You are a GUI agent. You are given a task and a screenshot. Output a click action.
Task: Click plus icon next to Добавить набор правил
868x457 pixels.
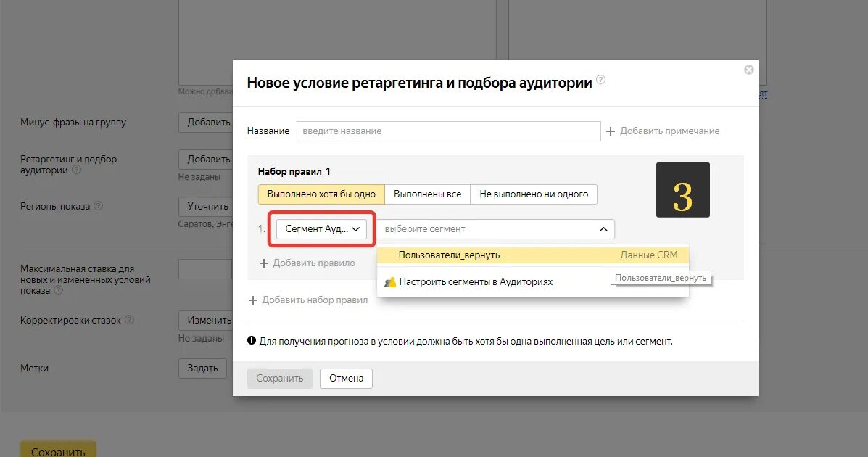pos(253,300)
